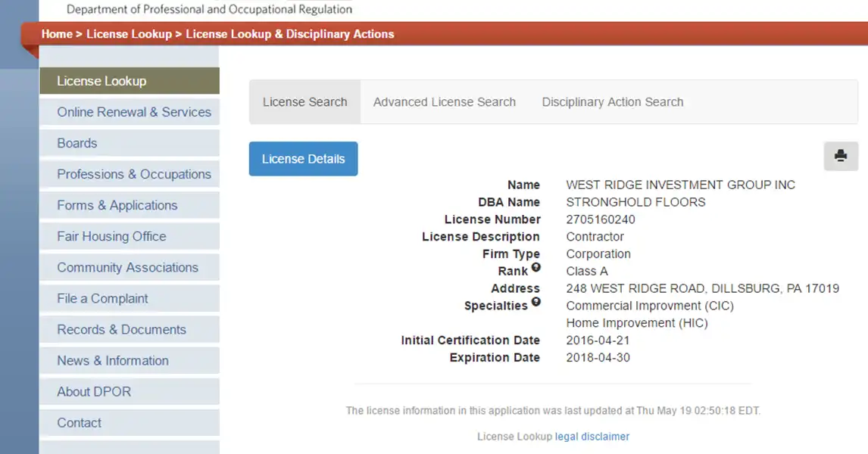Click Commercial Improvment (CIC) specialty
868x454 pixels.
650,306
